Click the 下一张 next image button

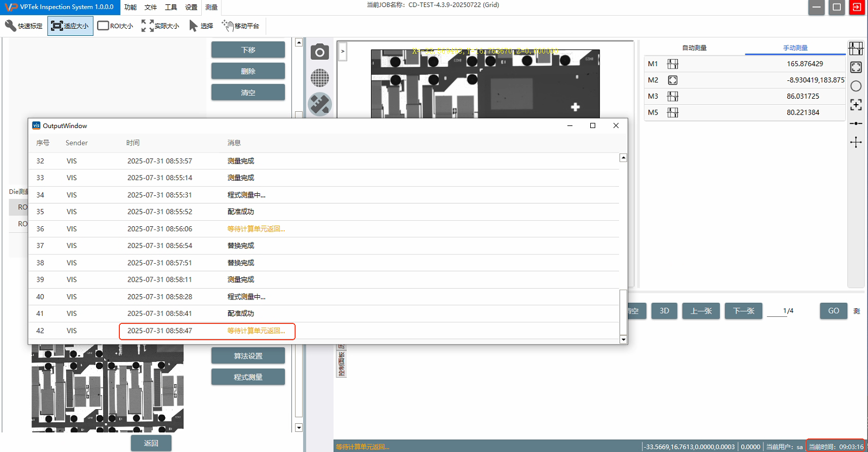[743, 311]
